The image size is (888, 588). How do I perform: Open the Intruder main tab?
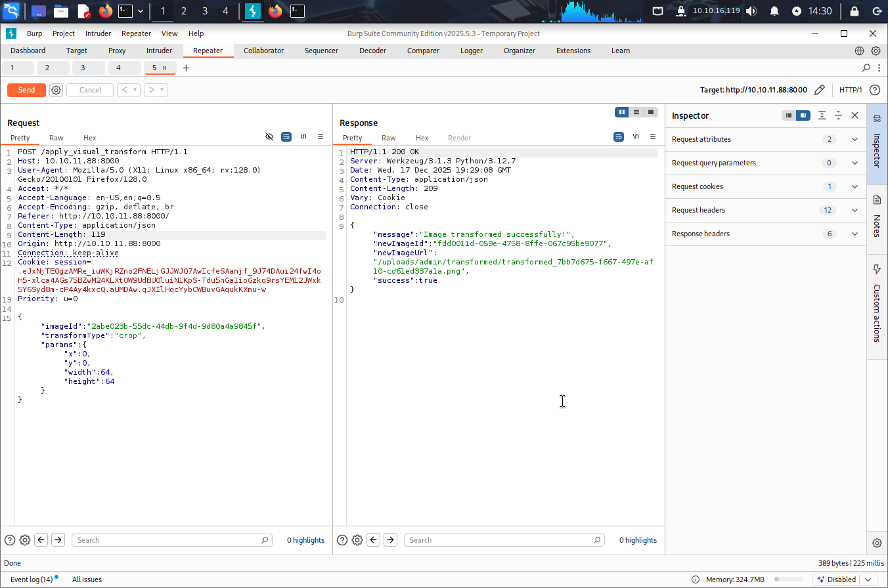[x=159, y=51]
